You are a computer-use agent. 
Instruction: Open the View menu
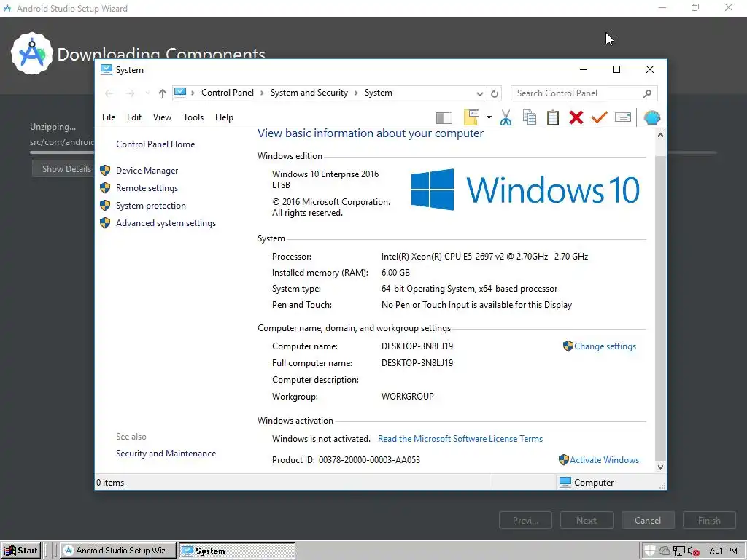(162, 117)
